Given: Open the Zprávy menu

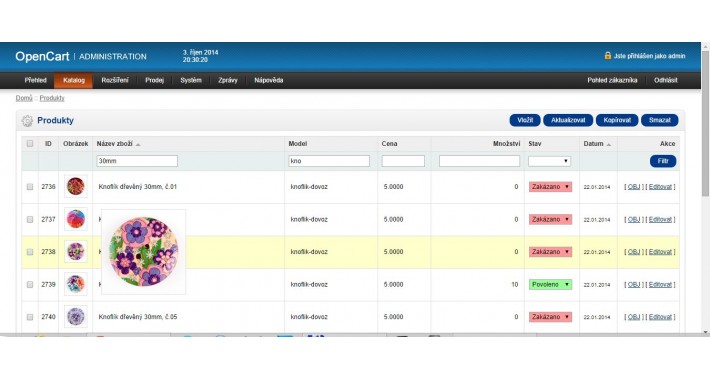Looking at the screenshot, I should pos(228,80).
